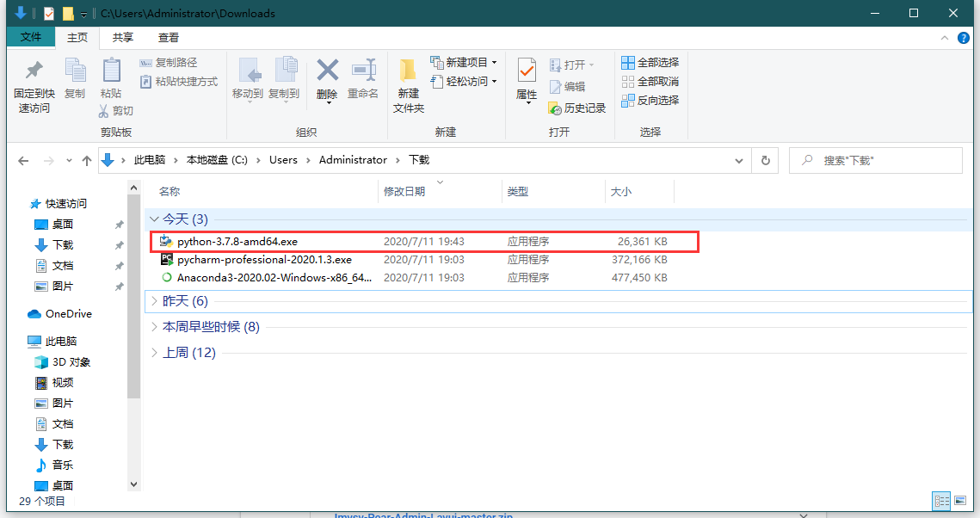This screenshot has height=518, width=980.
Task: Click 本地磁盘 (C:) in the breadcrumb
Action: [x=217, y=160]
